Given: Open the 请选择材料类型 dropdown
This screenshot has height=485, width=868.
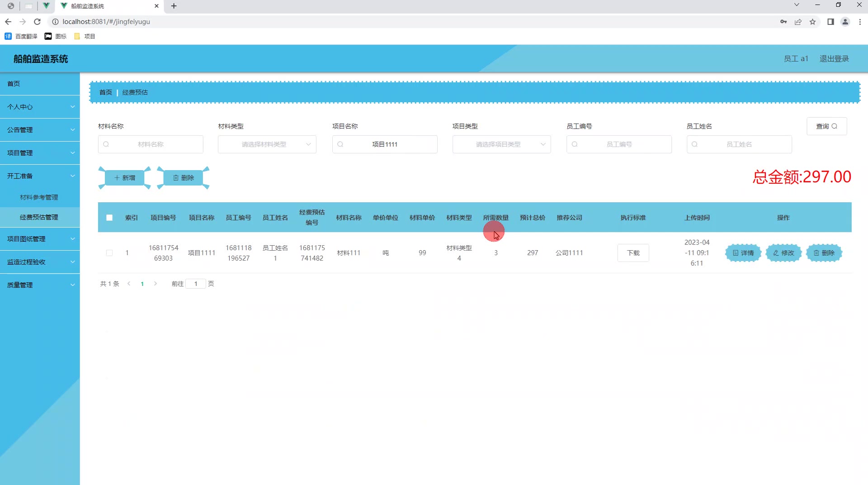Looking at the screenshot, I should tap(267, 144).
